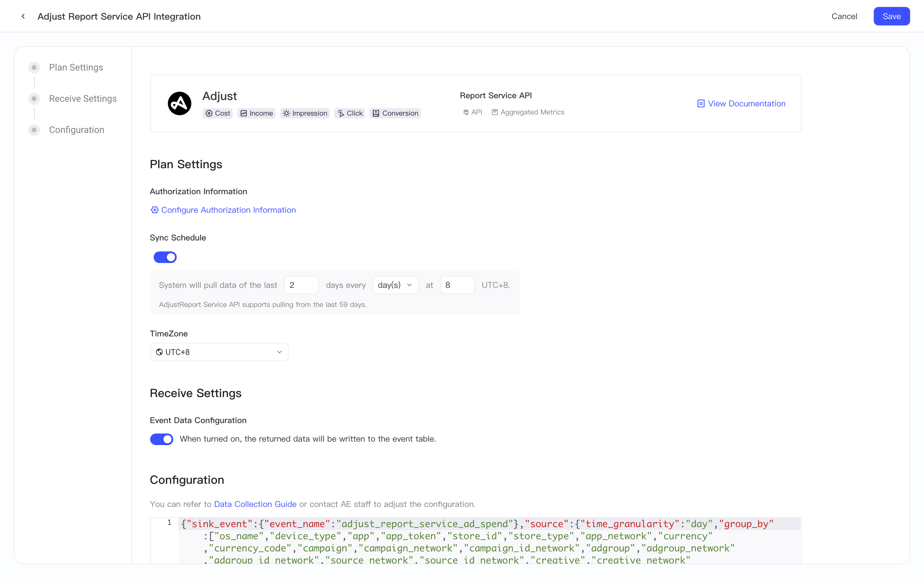Click the Income tag icon
Image resolution: width=924 pixels, height=578 pixels.
[x=244, y=113]
